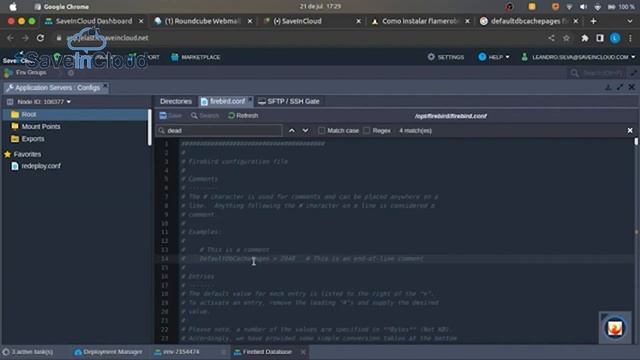Open Google Chrome menu bar item
This screenshot has width=640, height=360.
66,7
